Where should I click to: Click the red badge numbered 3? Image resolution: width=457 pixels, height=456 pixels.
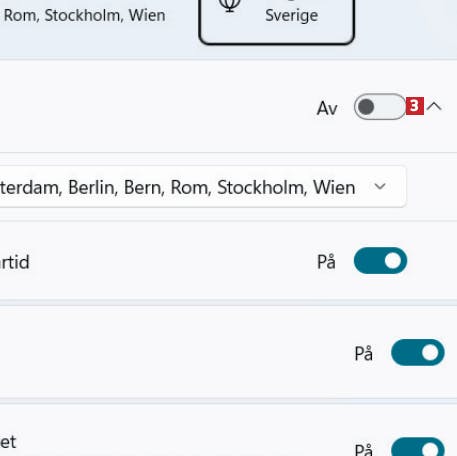[415, 106]
